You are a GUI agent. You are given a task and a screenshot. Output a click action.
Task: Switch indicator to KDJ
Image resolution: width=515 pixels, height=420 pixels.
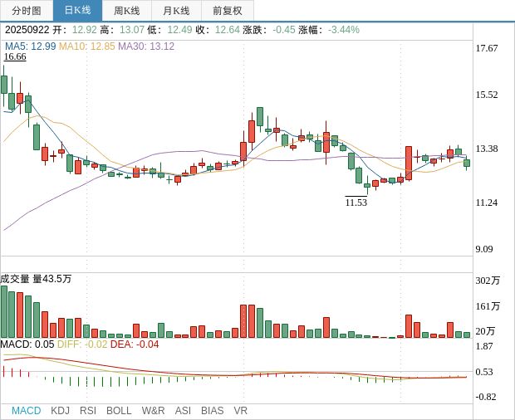[x=60, y=410]
